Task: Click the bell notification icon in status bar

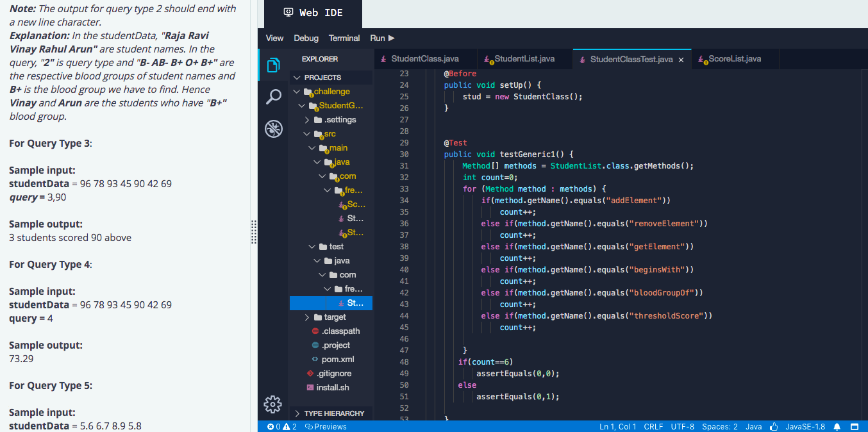Action: (x=838, y=426)
